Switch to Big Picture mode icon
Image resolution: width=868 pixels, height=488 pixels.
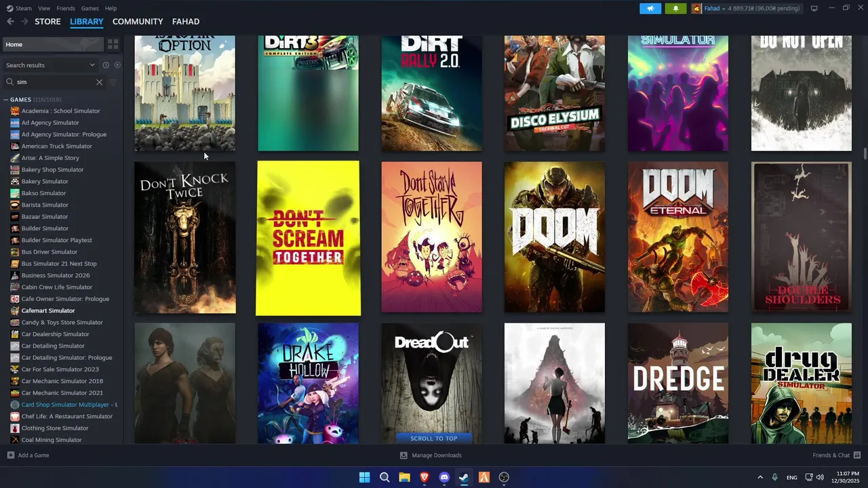[814, 8]
